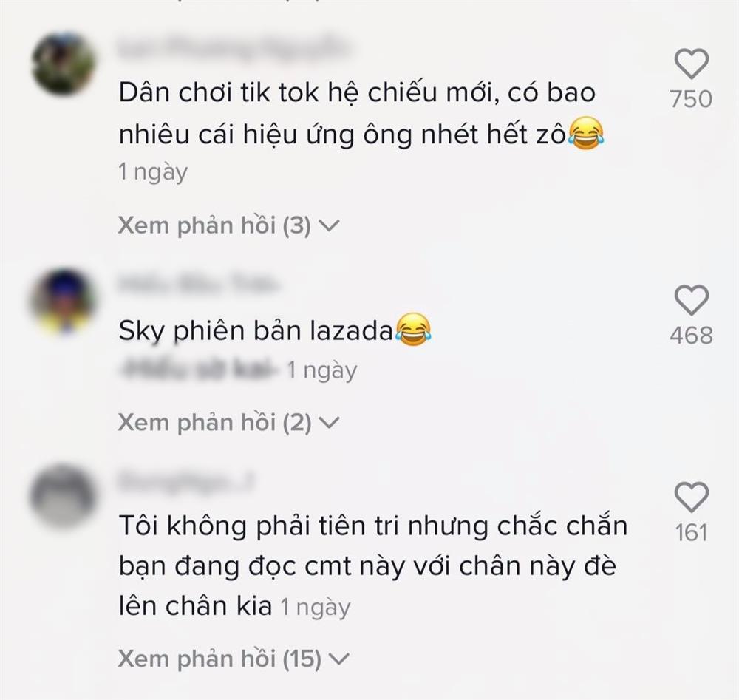Click the 468 like count
The height and width of the screenshot is (700, 739).
coord(692,335)
